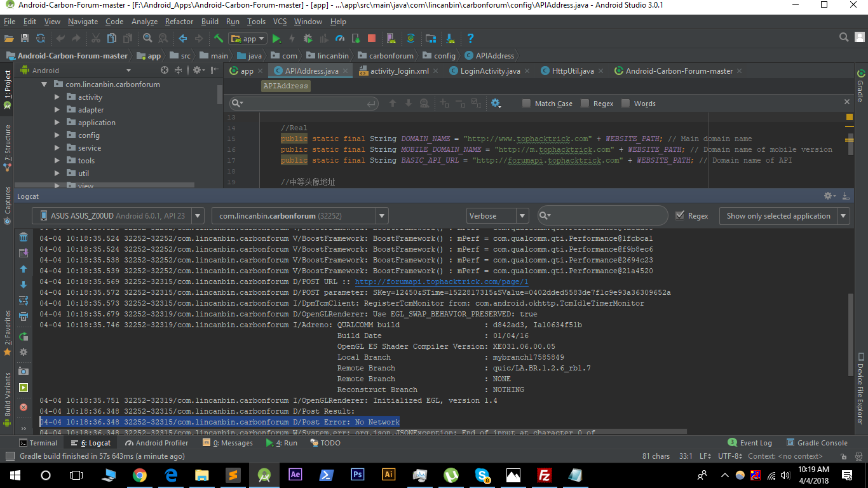Open the forumapi.tophacktrick.com/page/1 link
The height and width of the screenshot is (488, 868).
[442, 281]
